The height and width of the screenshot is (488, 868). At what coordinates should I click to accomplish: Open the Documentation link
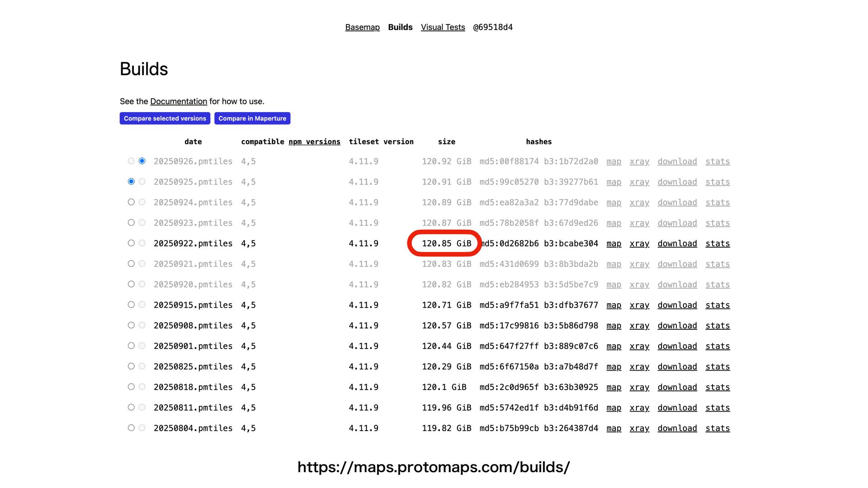click(179, 101)
